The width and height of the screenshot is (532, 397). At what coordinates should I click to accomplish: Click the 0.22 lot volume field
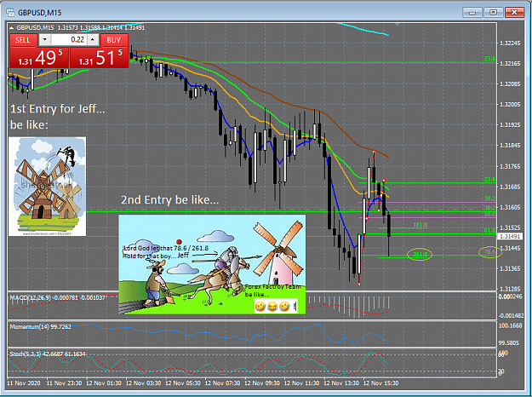coord(69,40)
